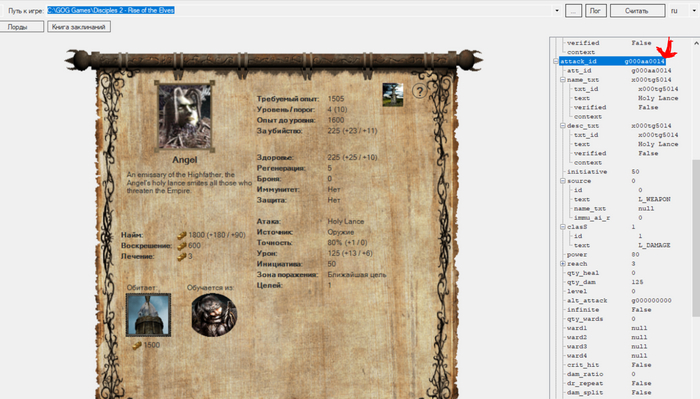Click the Считать read button

point(637,11)
